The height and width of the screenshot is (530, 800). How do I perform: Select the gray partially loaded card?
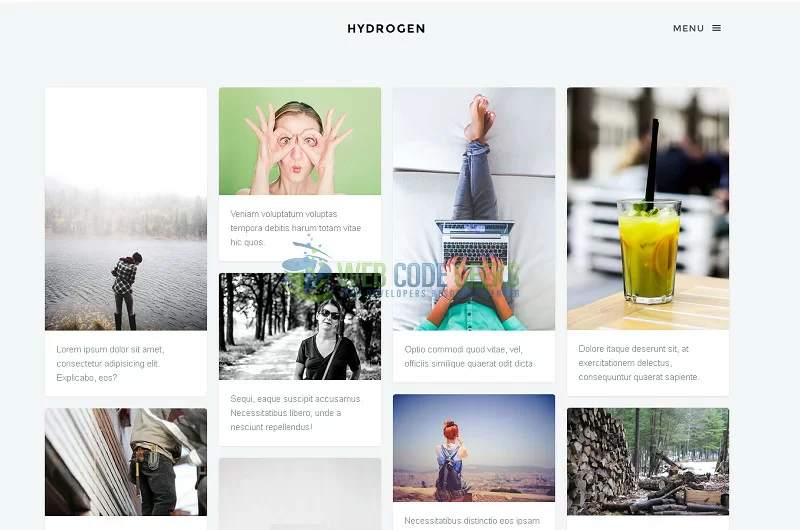tap(300, 494)
